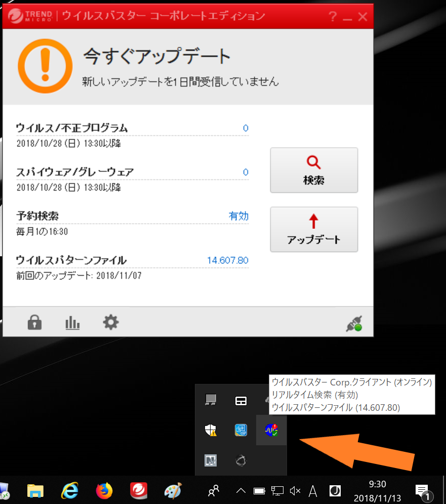The image size is (446, 504).
Task: Click Virus Buster tray icon in overflow
Action: (271, 430)
